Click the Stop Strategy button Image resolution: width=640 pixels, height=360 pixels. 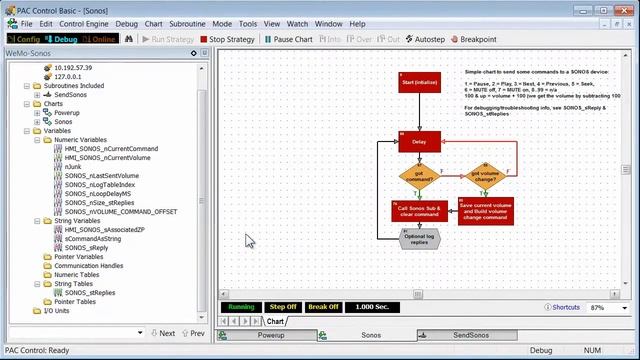click(x=227, y=40)
